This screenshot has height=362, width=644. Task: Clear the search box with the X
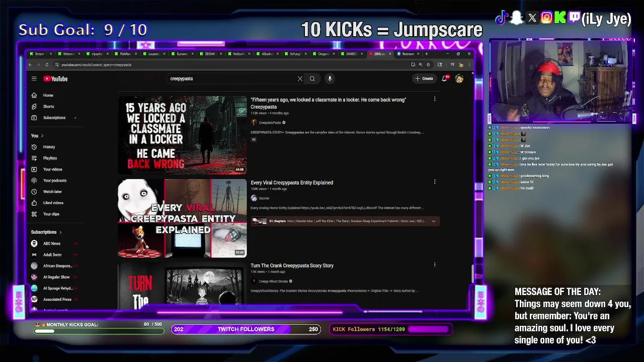point(300,78)
